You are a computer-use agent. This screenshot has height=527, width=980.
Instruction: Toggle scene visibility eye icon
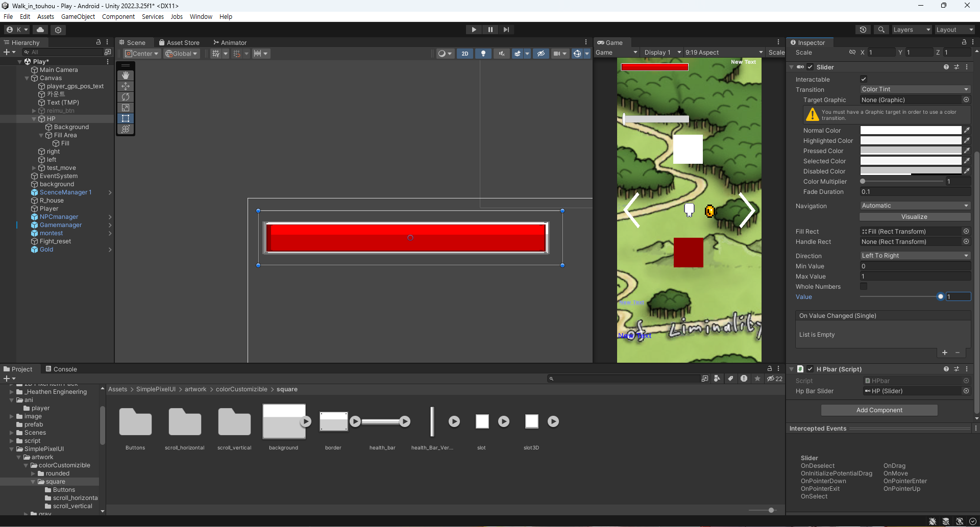(541, 54)
